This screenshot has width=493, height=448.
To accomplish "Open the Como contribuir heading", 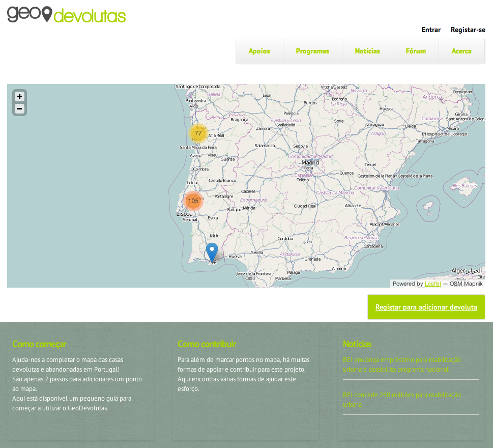I will (x=207, y=344).
